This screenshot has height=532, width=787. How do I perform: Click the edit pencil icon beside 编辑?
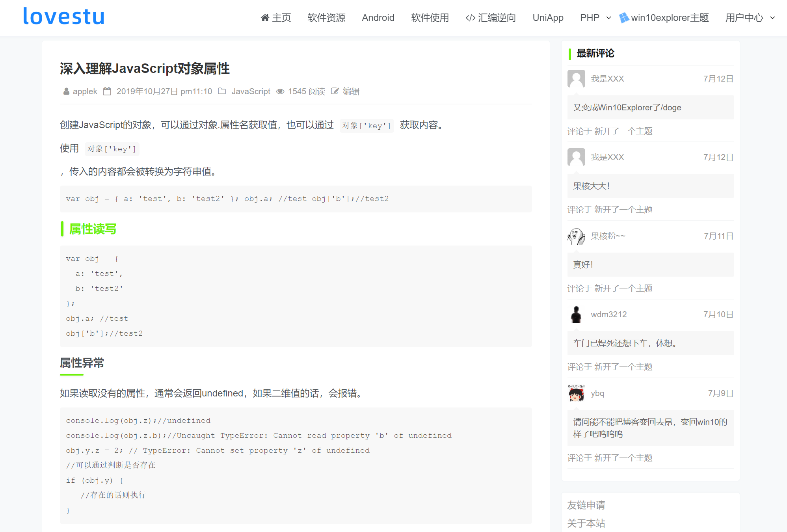(335, 91)
